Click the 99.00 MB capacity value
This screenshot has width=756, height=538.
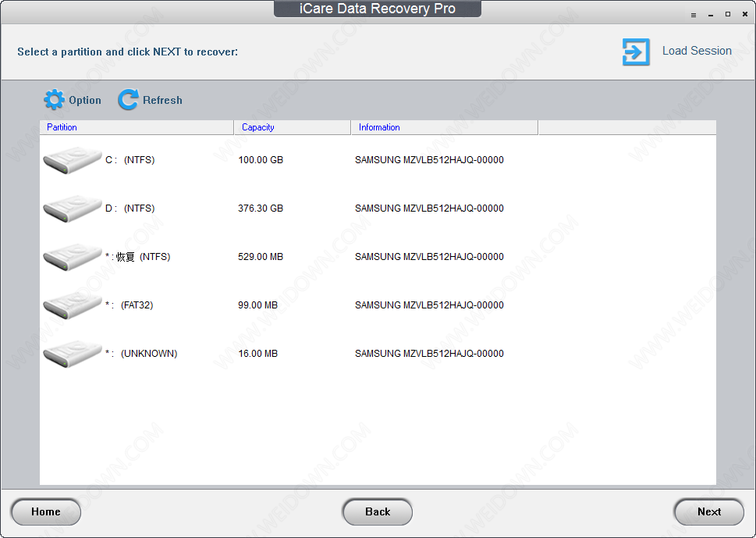(258, 305)
